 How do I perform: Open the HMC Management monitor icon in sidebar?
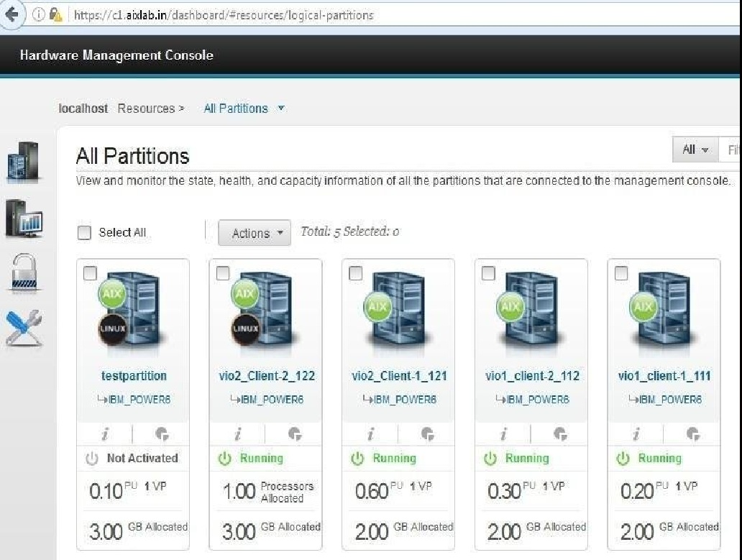(x=24, y=218)
